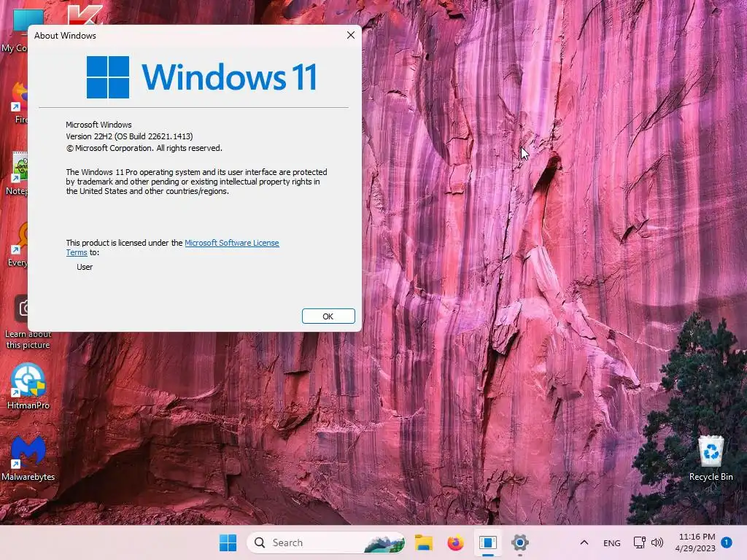The height and width of the screenshot is (560, 747).
Task: Open the volume speaker icon
Action: [657, 542]
